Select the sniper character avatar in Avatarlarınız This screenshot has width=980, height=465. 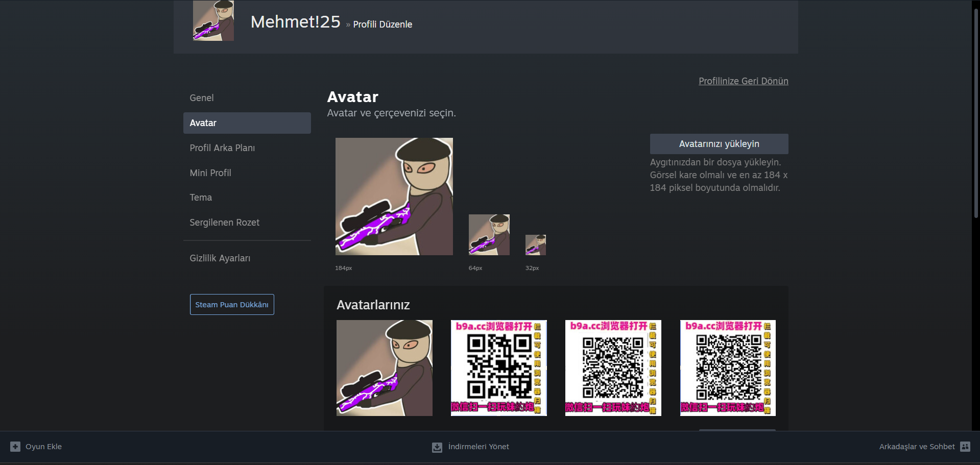(x=385, y=368)
